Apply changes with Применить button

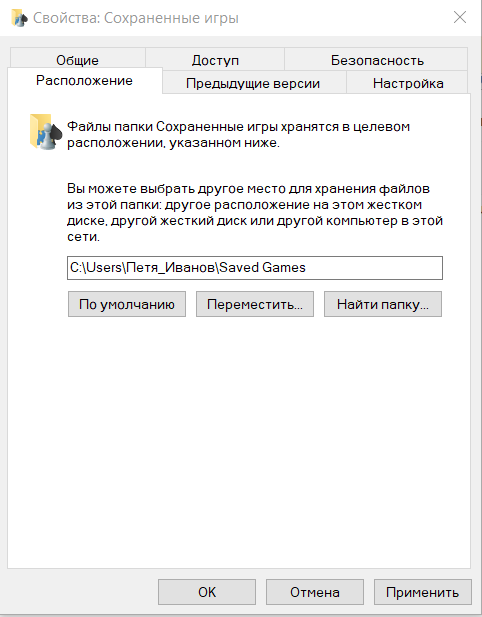pyautogui.click(x=423, y=592)
